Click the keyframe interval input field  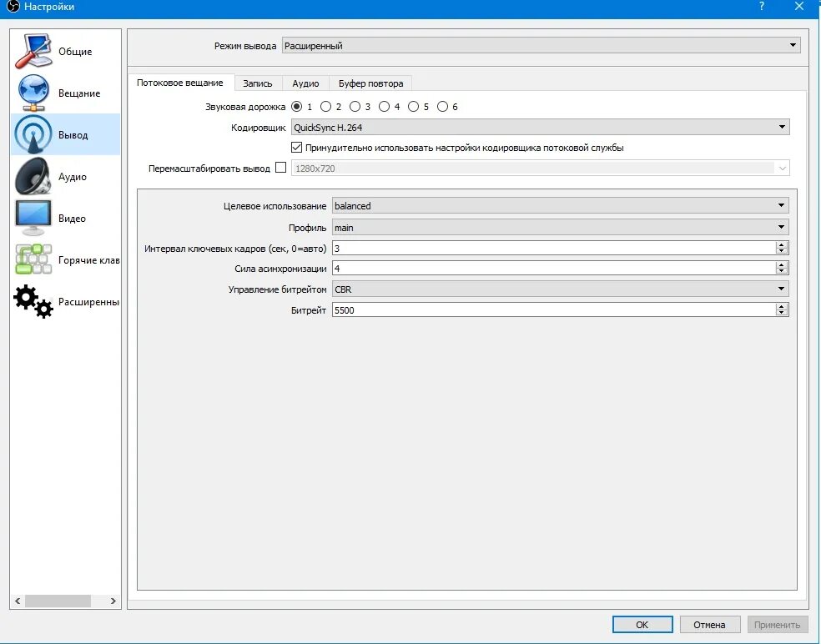tap(553, 249)
